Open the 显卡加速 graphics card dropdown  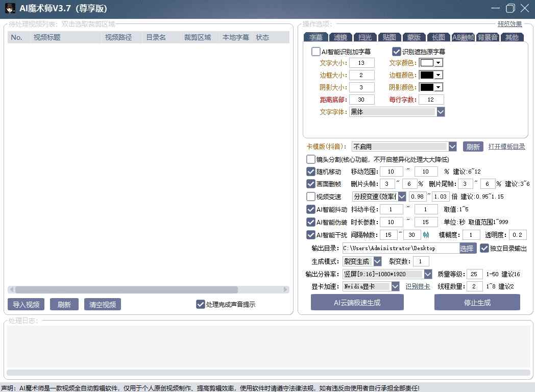pyautogui.click(x=395, y=286)
